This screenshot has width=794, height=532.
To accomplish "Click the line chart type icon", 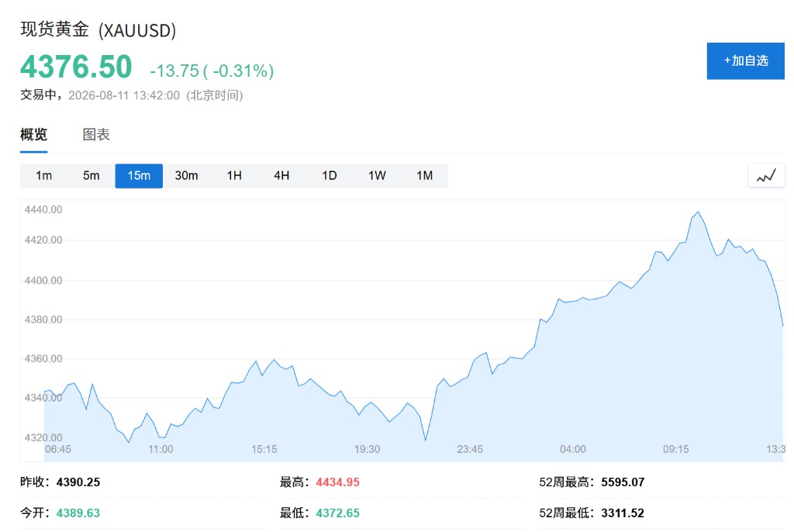I will point(766,176).
